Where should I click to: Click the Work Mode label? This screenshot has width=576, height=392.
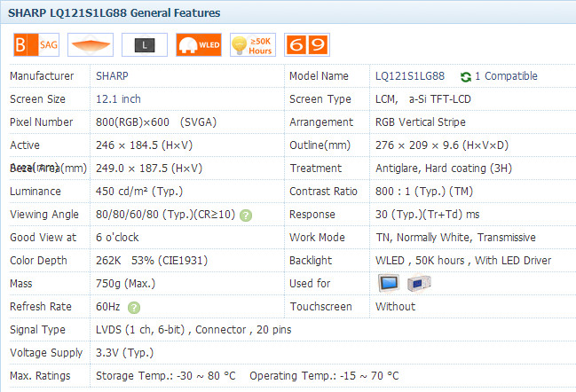click(x=317, y=238)
